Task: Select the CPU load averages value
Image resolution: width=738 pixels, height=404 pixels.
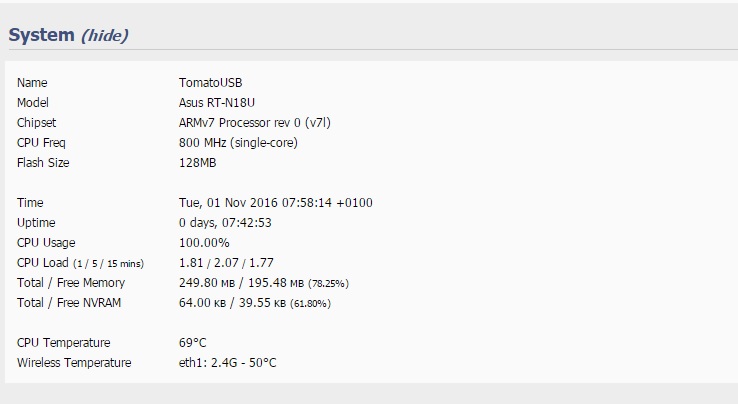Action: tap(226, 263)
